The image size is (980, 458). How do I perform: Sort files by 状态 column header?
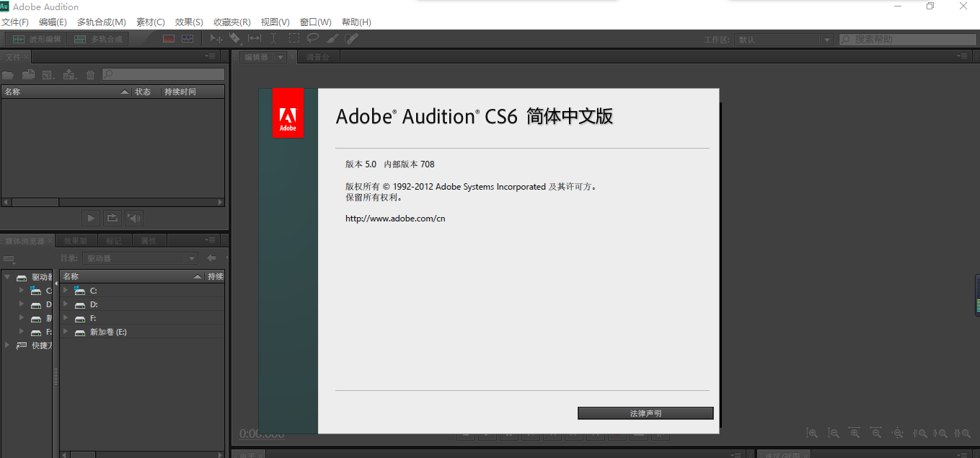(146, 92)
